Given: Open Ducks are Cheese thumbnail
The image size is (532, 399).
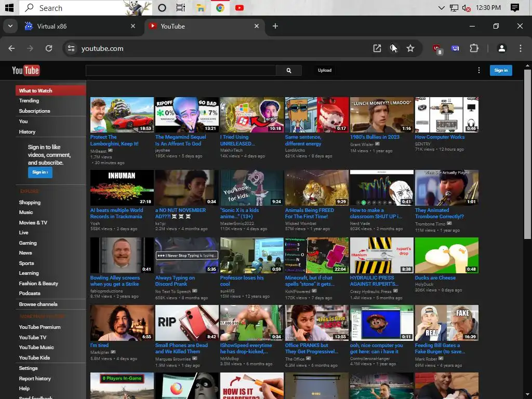Looking at the screenshot, I should pos(446,255).
